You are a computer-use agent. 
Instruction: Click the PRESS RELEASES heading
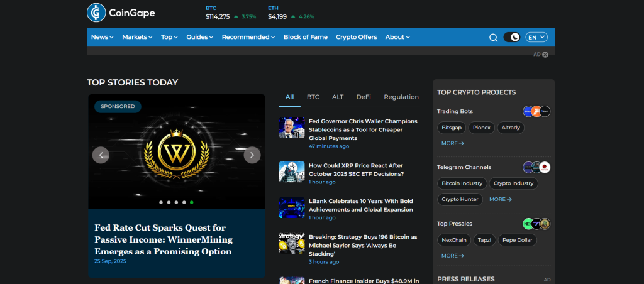(466, 279)
